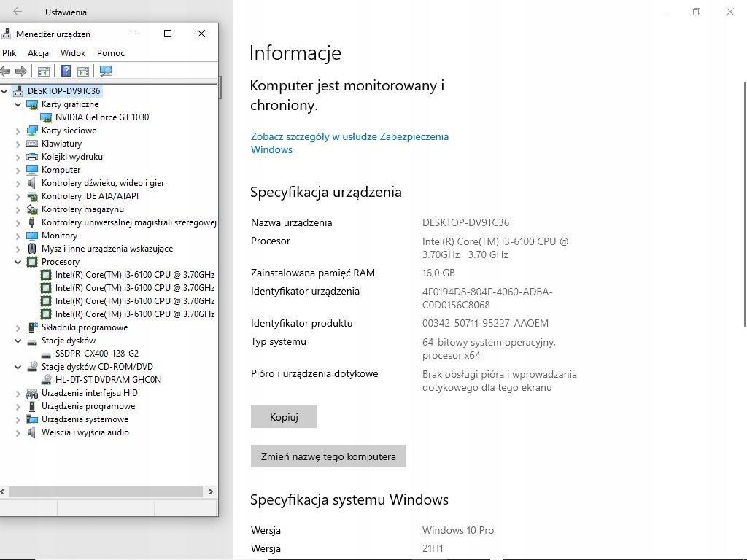
Task: Click the Karty sieciowe network adapter icon
Action: click(32, 131)
